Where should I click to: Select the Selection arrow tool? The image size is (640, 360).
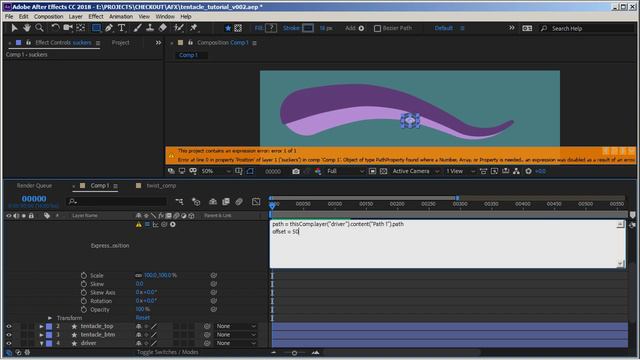(x=14, y=28)
